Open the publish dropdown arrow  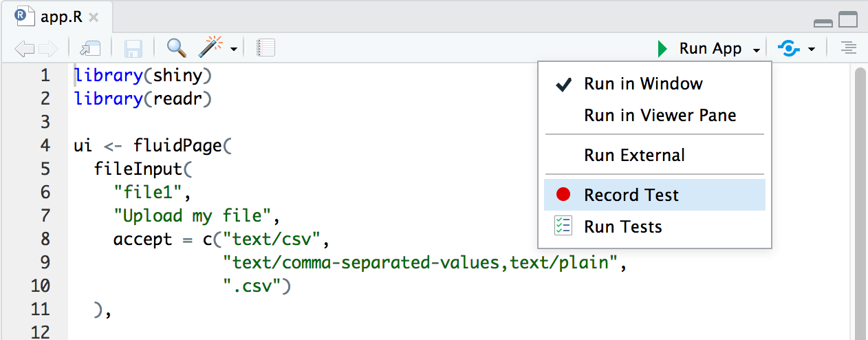click(812, 49)
